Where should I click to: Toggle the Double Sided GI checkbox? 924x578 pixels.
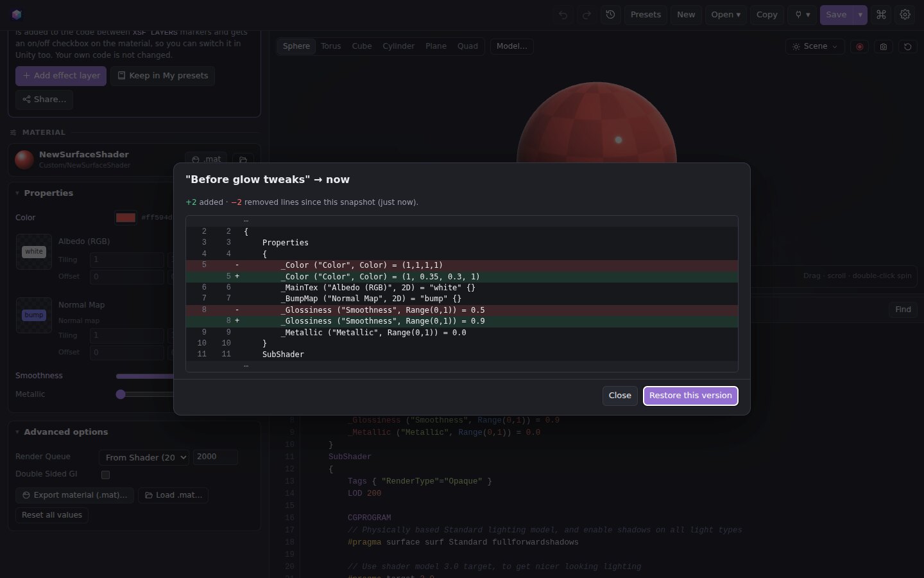tap(105, 475)
